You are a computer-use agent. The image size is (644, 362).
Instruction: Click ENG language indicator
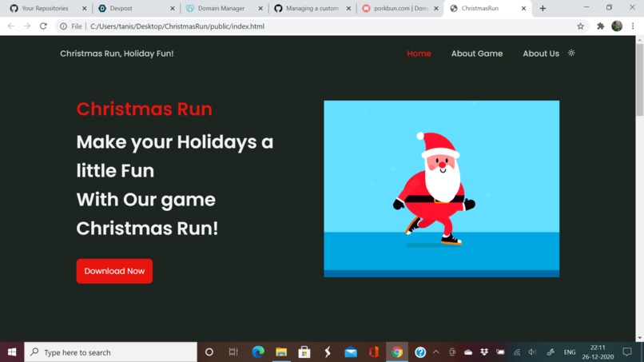pyautogui.click(x=569, y=352)
